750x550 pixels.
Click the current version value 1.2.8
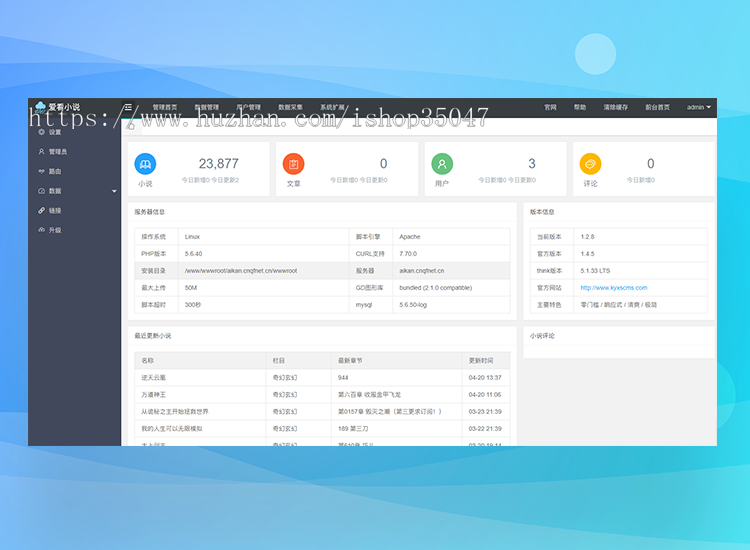587,237
